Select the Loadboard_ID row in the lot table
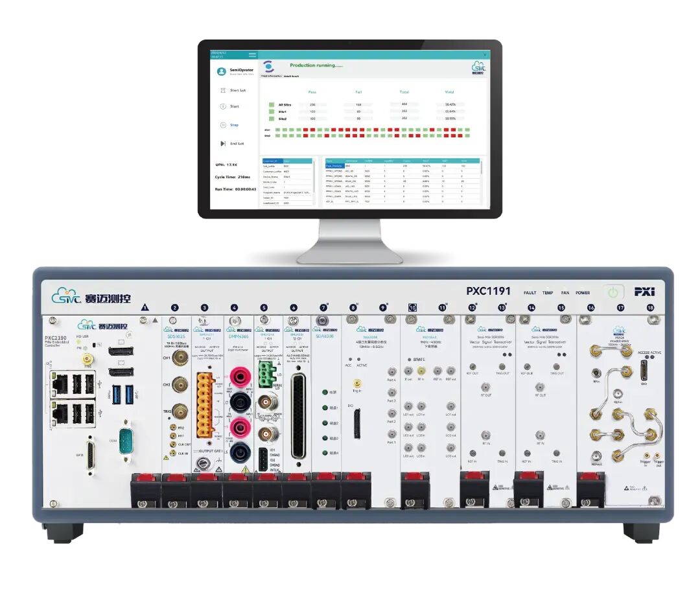 click(287, 203)
